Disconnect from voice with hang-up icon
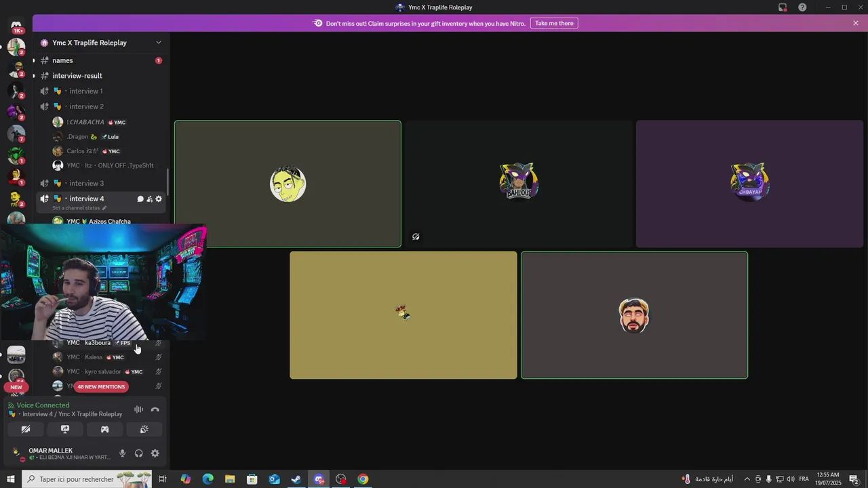This screenshot has height=488, width=868. click(155, 409)
